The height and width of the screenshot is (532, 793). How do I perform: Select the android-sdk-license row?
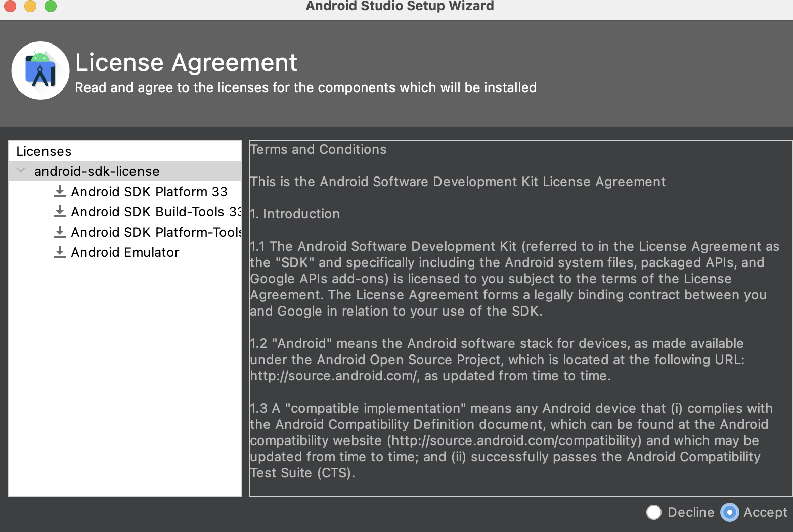(125, 171)
